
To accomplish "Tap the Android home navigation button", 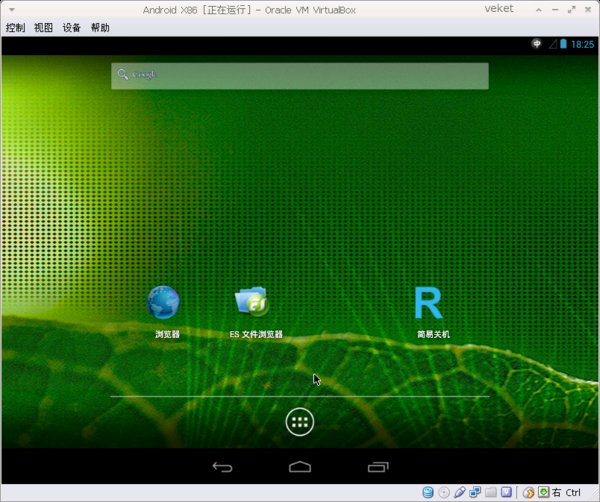I will pos(300,467).
